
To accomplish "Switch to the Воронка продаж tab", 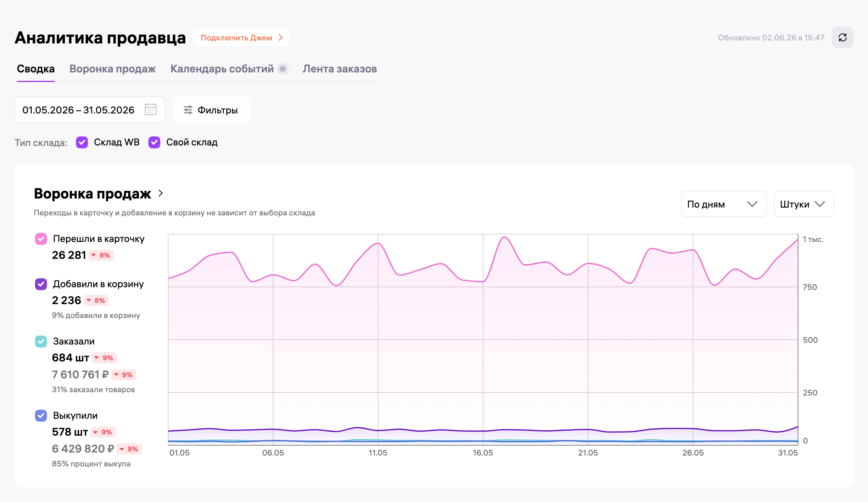I will pos(113,69).
